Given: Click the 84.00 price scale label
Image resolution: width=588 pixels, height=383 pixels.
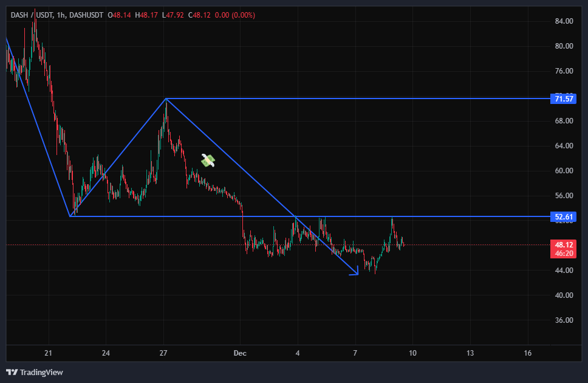Looking at the screenshot, I should (564, 21).
